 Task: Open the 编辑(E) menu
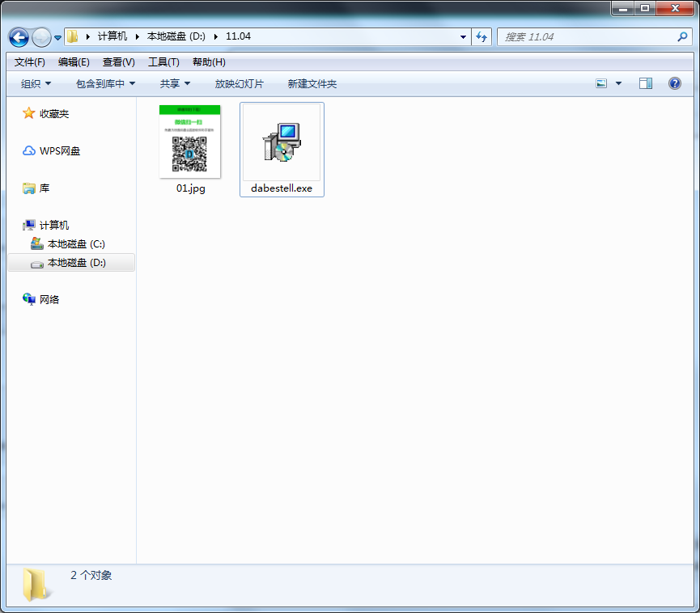(x=74, y=62)
